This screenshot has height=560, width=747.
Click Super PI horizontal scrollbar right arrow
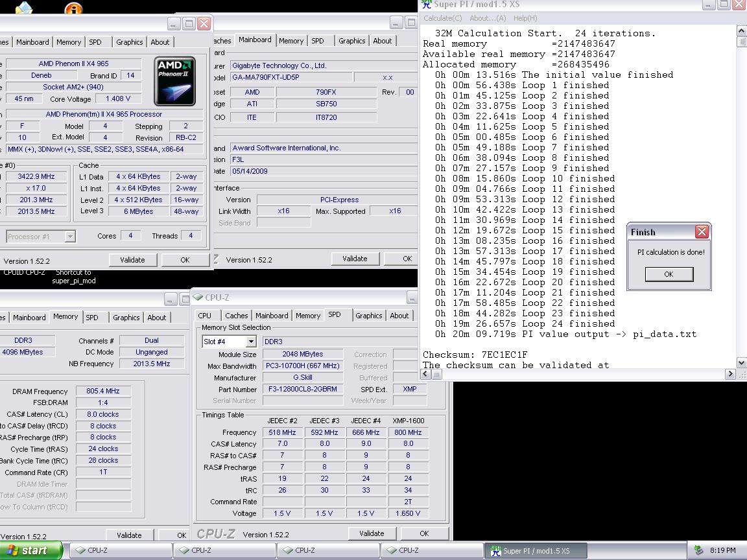pyautogui.click(x=730, y=375)
